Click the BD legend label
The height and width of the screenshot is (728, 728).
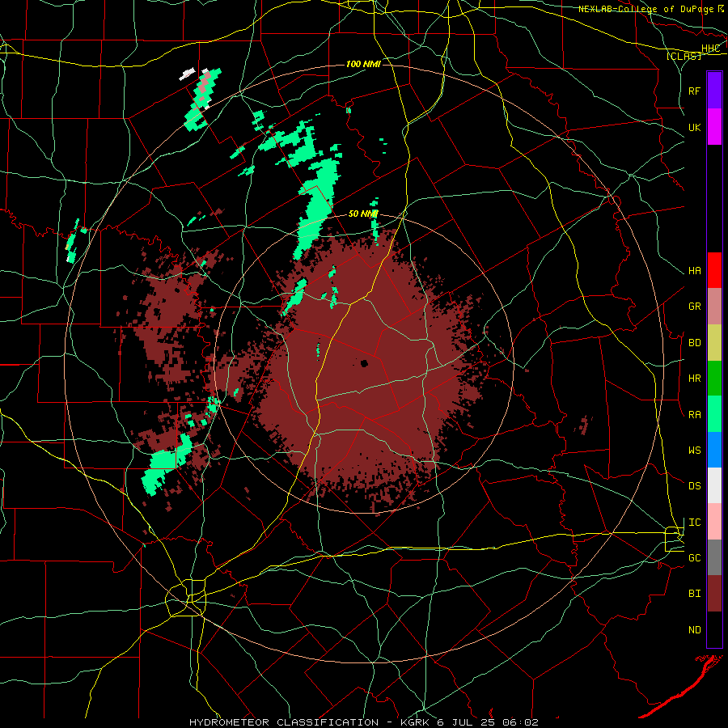pos(694,343)
